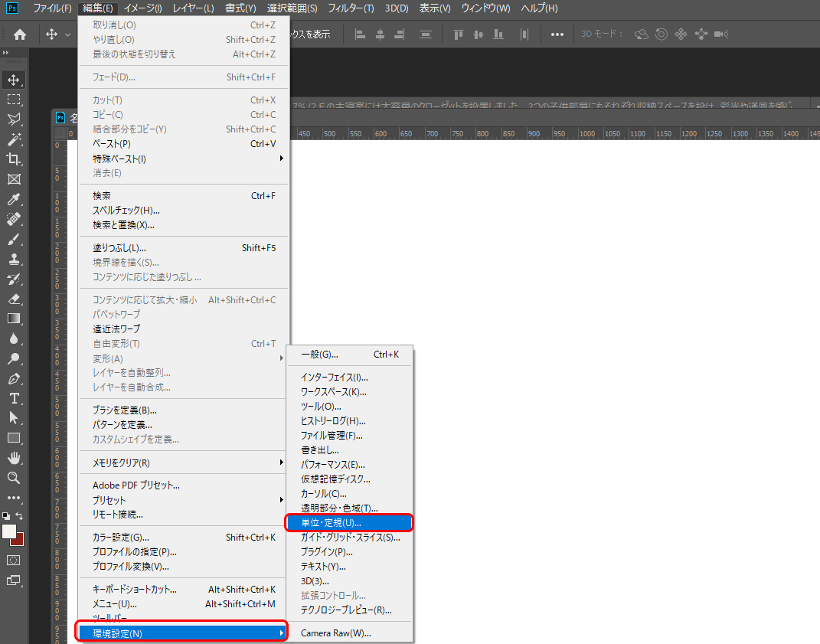The height and width of the screenshot is (644, 820).
Task: Select the Zoom tool
Action: [x=14, y=478]
